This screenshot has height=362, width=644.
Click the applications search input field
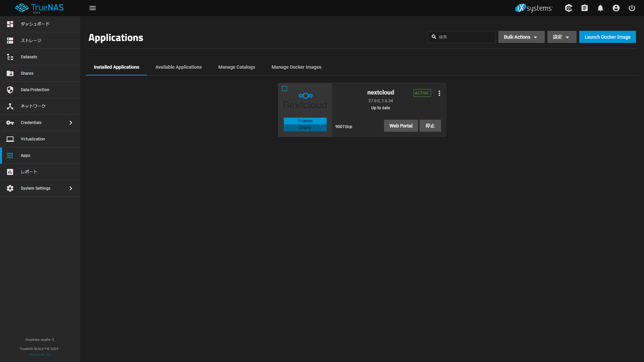click(466, 37)
